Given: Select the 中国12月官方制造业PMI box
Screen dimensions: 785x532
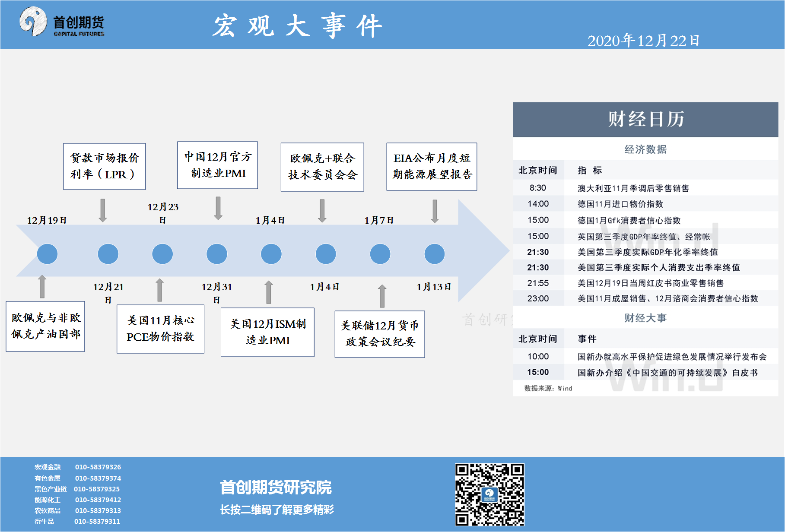Looking at the screenshot, I should pos(217,165).
